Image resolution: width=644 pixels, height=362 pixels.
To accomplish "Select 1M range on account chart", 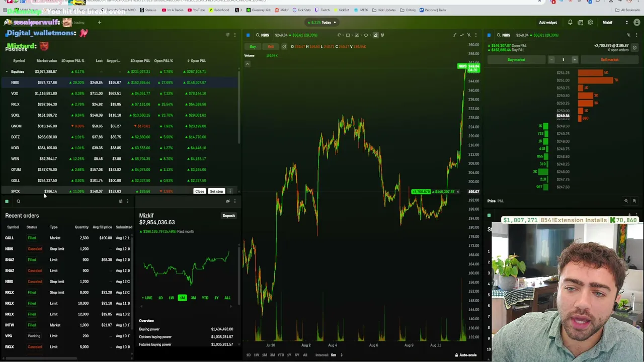I will pos(182,298).
